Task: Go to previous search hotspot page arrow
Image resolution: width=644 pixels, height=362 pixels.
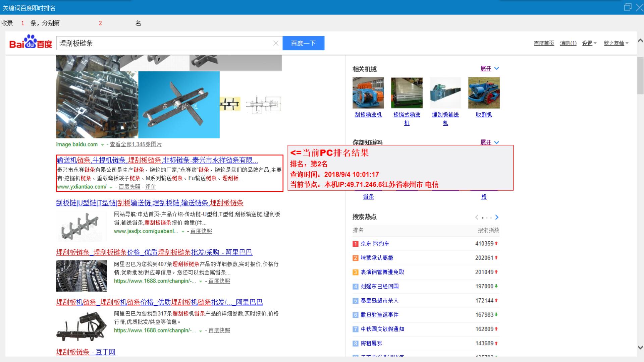Action: coord(477,217)
